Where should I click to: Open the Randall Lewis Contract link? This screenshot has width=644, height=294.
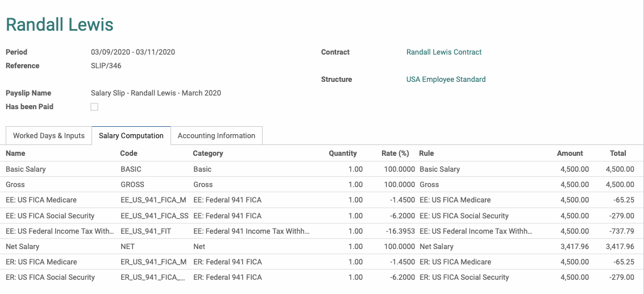[x=444, y=52]
